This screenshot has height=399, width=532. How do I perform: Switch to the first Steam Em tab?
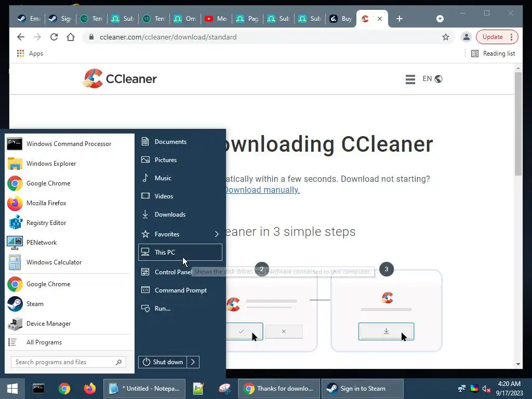coord(29,19)
